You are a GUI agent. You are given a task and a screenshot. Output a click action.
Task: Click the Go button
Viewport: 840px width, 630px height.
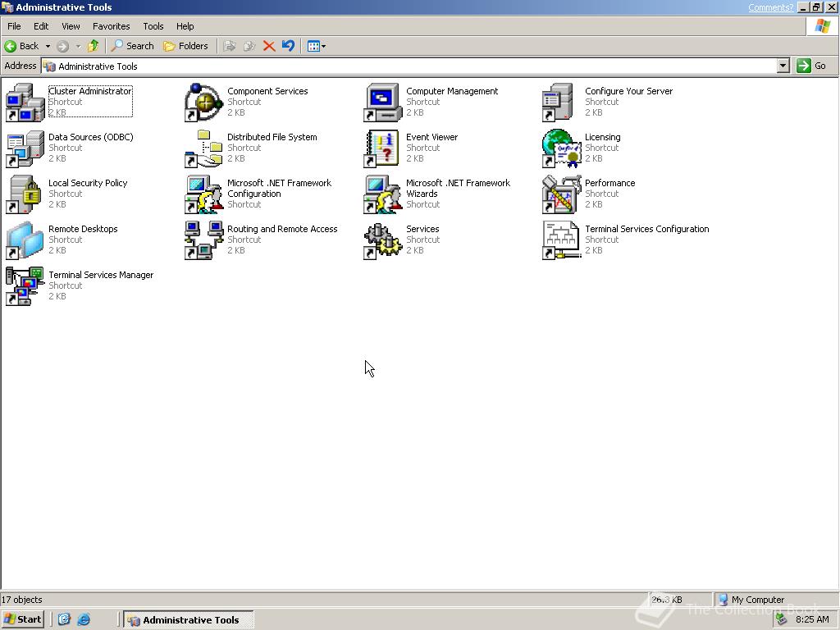[811, 66]
